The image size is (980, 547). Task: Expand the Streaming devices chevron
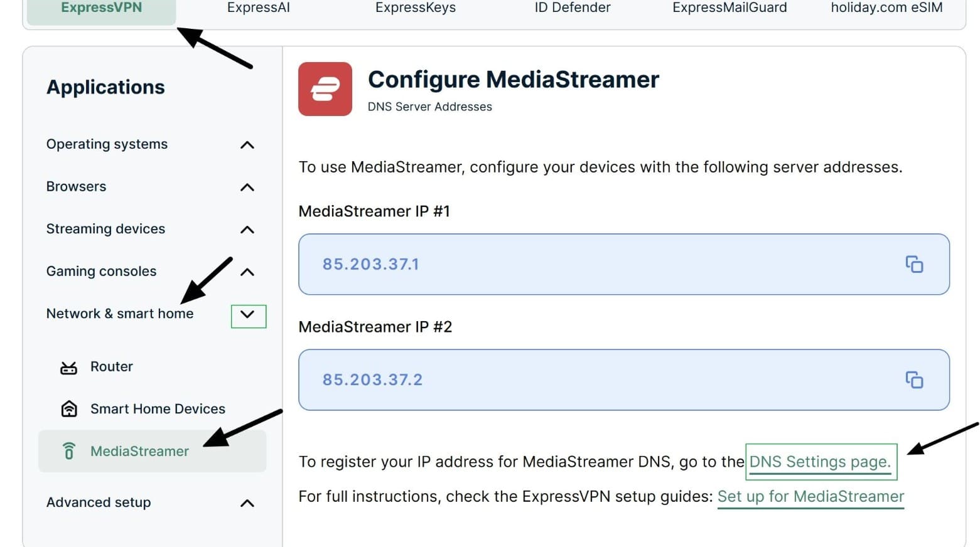(x=247, y=230)
